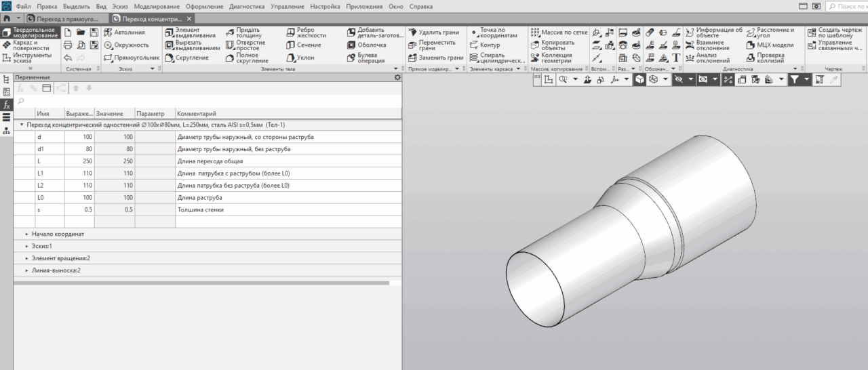Click the Создать чертеж по шаблону button

point(834,33)
